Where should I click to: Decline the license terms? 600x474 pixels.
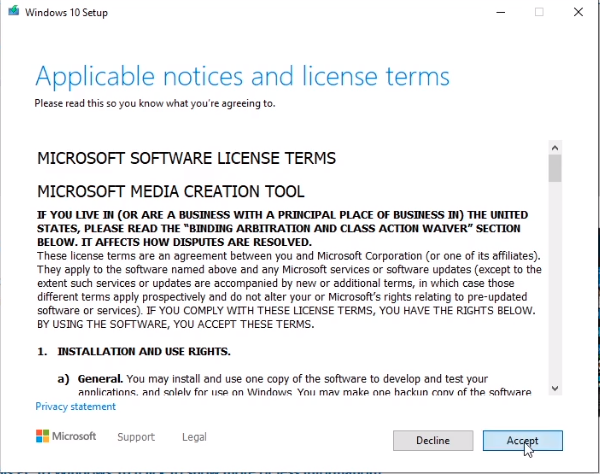(433, 440)
